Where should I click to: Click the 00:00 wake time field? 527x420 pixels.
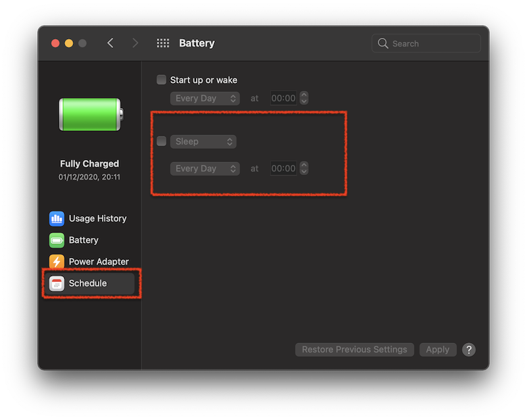tap(283, 99)
